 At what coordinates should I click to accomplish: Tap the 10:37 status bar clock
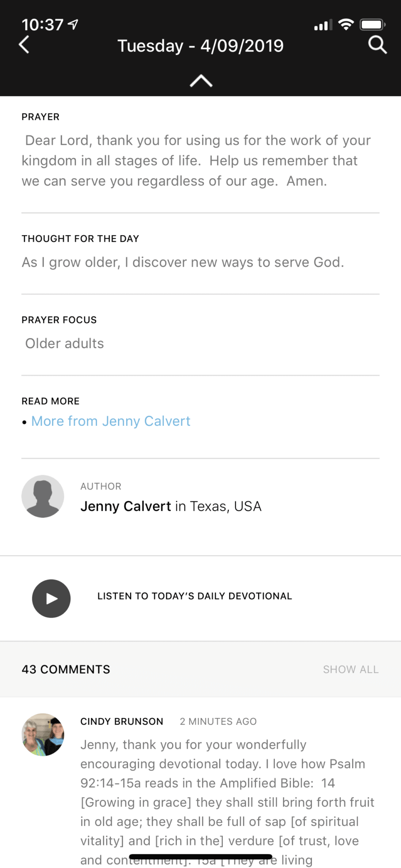42,24
